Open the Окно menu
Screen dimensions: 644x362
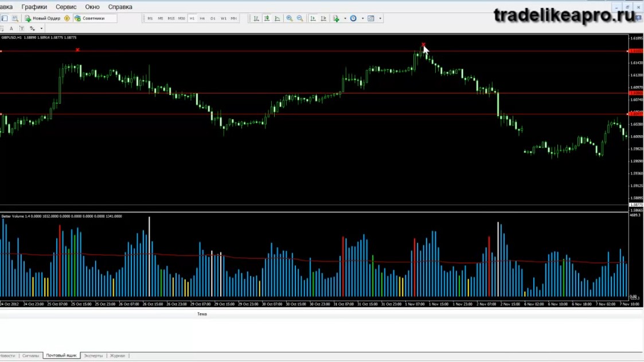pos(92,7)
